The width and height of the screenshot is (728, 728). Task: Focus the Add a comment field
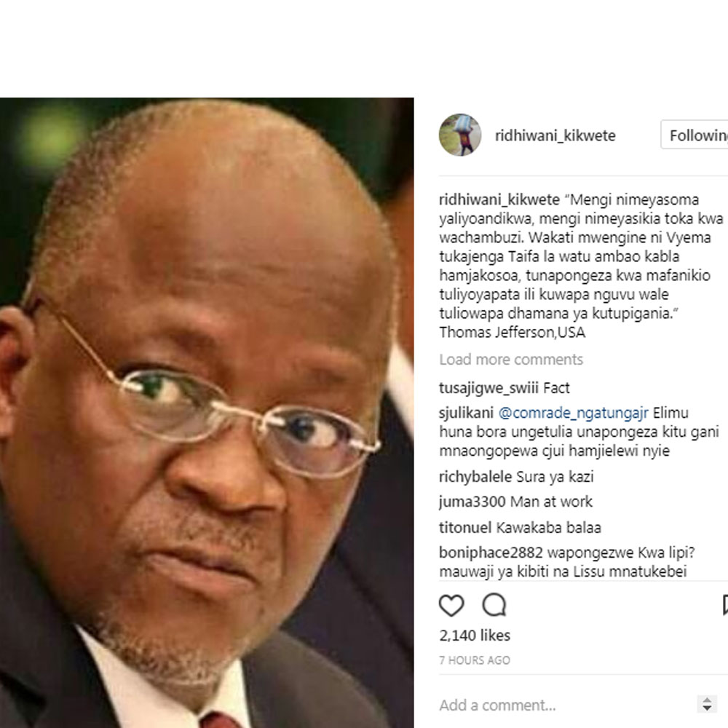[566, 705]
